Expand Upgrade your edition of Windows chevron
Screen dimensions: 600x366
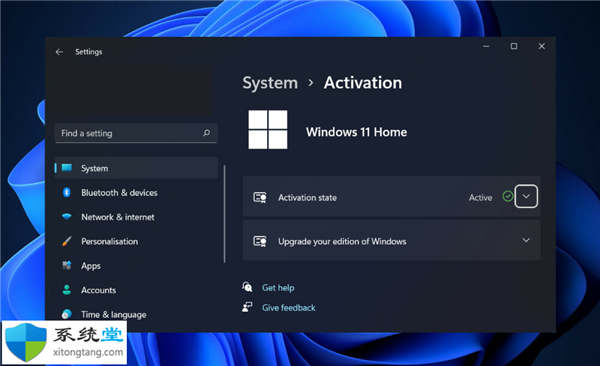(526, 240)
